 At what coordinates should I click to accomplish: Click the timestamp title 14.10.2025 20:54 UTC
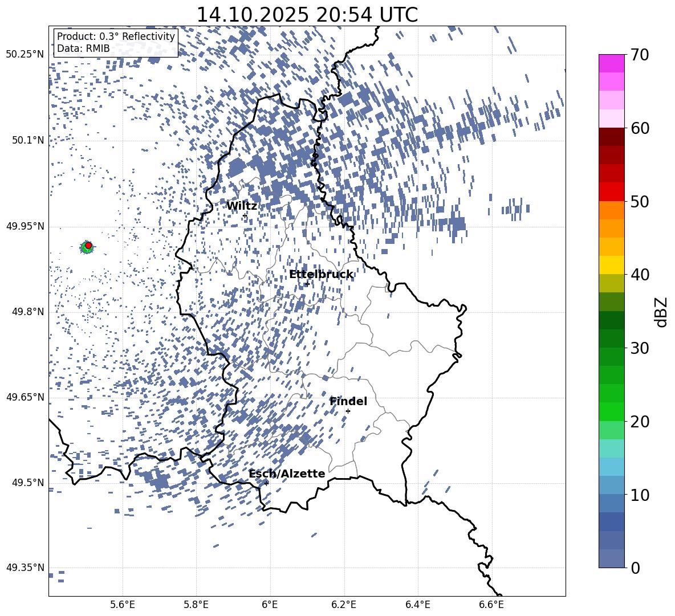(307, 15)
